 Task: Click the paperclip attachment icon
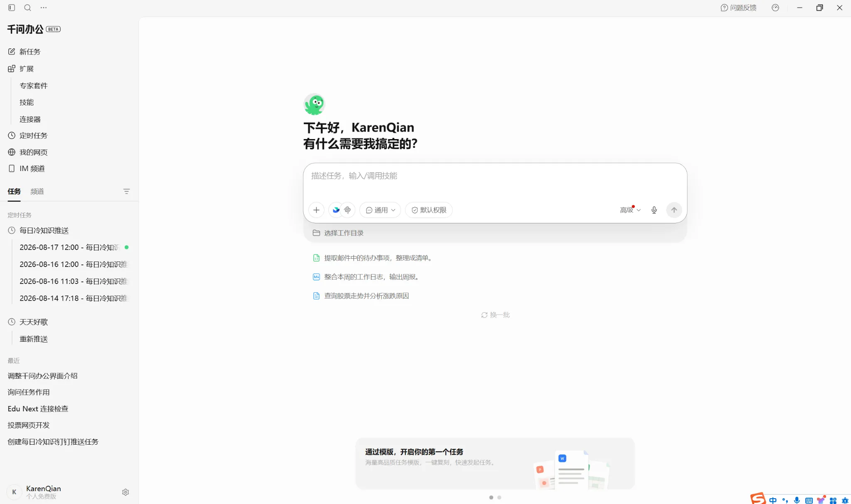(x=347, y=210)
